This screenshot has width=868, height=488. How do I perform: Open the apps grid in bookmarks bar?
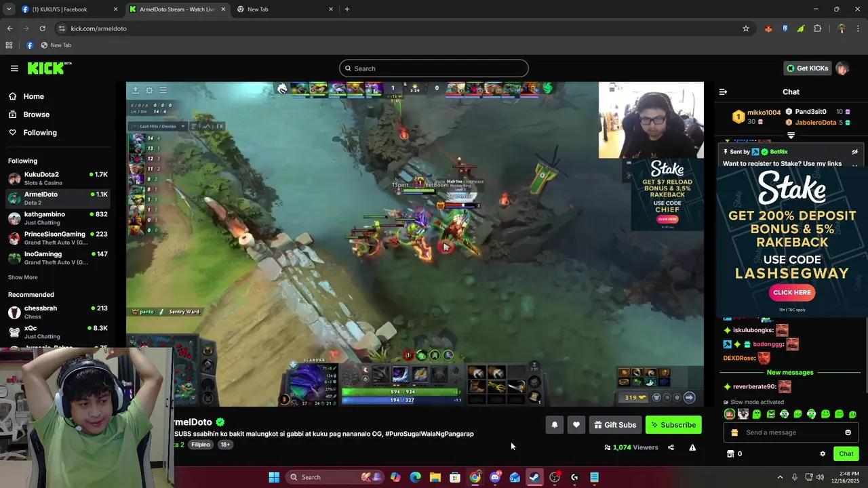coord(9,45)
